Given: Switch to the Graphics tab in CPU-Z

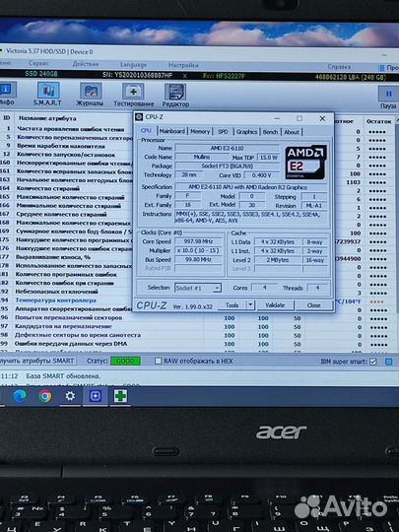Looking at the screenshot, I should (x=246, y=132).
